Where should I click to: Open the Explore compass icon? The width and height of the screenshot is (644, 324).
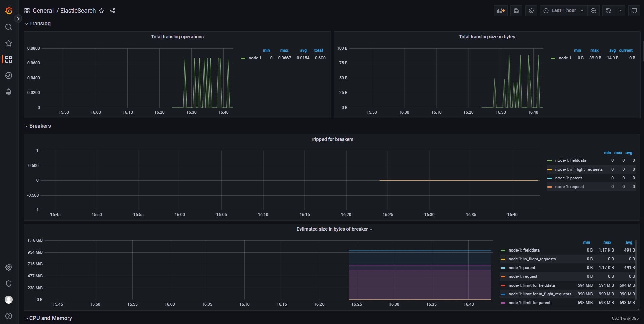[9, 76]
